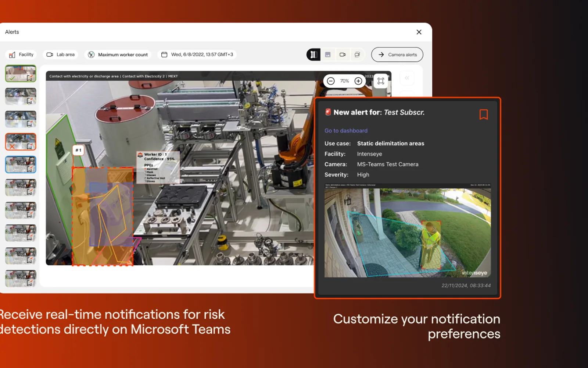Click the Worker ID : 1 info label

tap(155, 155)
